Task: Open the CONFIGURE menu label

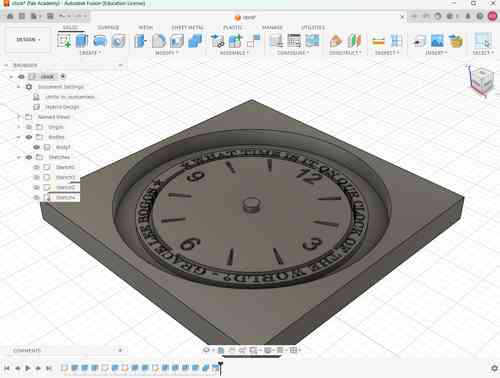Action: pyautogui.click(x=293, y=53)
